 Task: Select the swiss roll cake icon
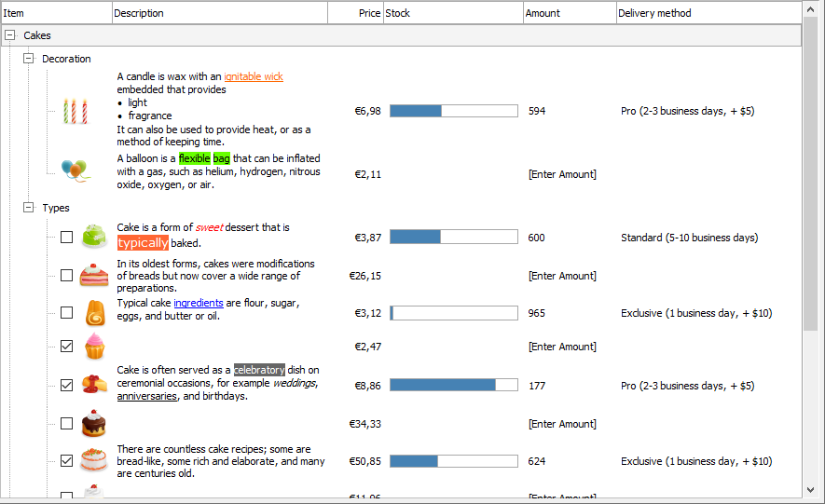click(95, 313)
